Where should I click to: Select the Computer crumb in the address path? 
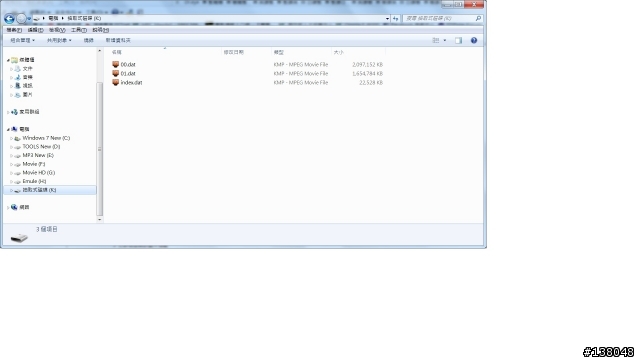(53, 18)
